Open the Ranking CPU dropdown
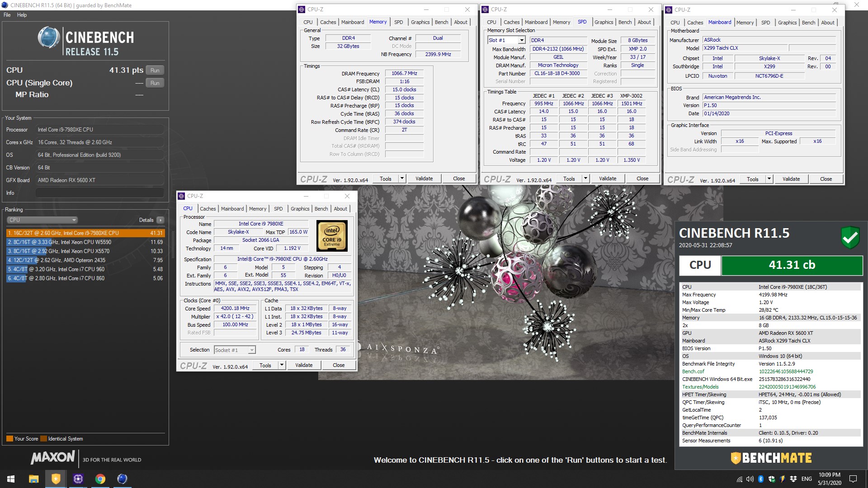The image size is (868, 488). pyautogui.click(x=42, y=220)
